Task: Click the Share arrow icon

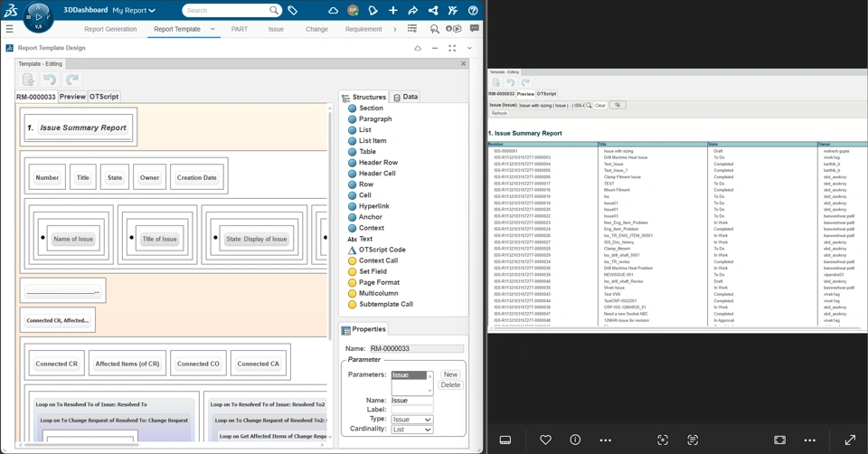Action: pyautogui.click(x=413, y=10)
